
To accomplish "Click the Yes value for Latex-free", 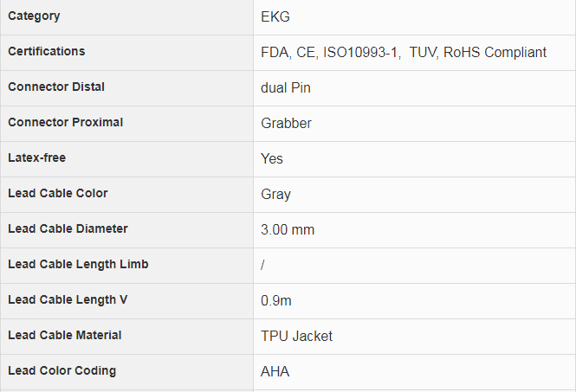I will (x=272, y=158).
